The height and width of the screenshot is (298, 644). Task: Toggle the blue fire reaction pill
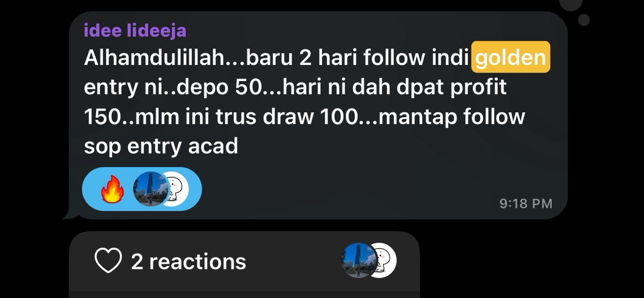(142, 189)
